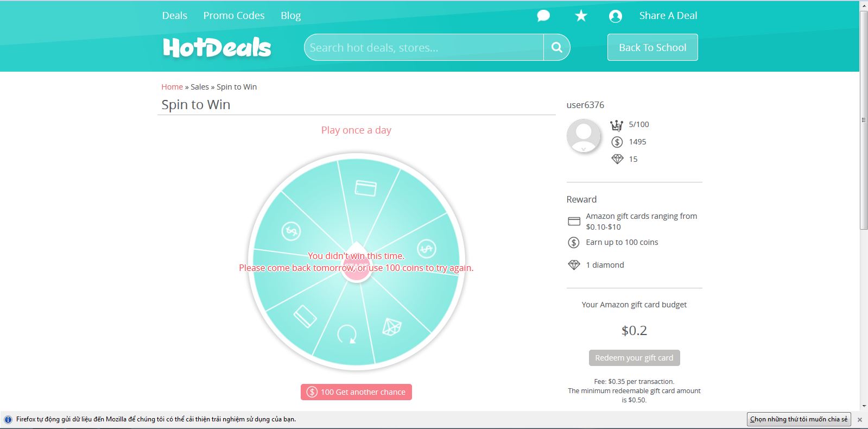Click the Back To School button

pyautogui.click(x=652, y=47)
